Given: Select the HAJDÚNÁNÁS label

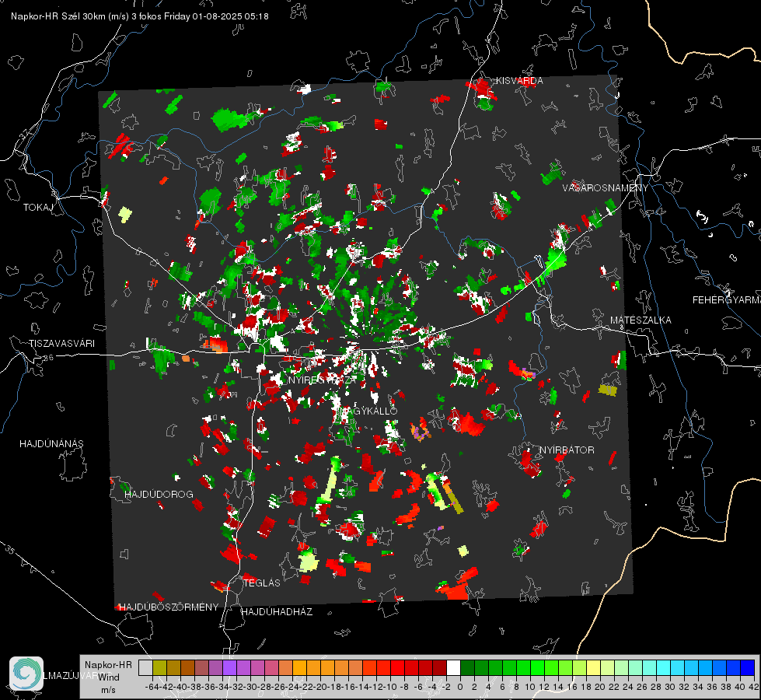Looking at the screenshot, I should pyautogui.click(x=51, y=444).
